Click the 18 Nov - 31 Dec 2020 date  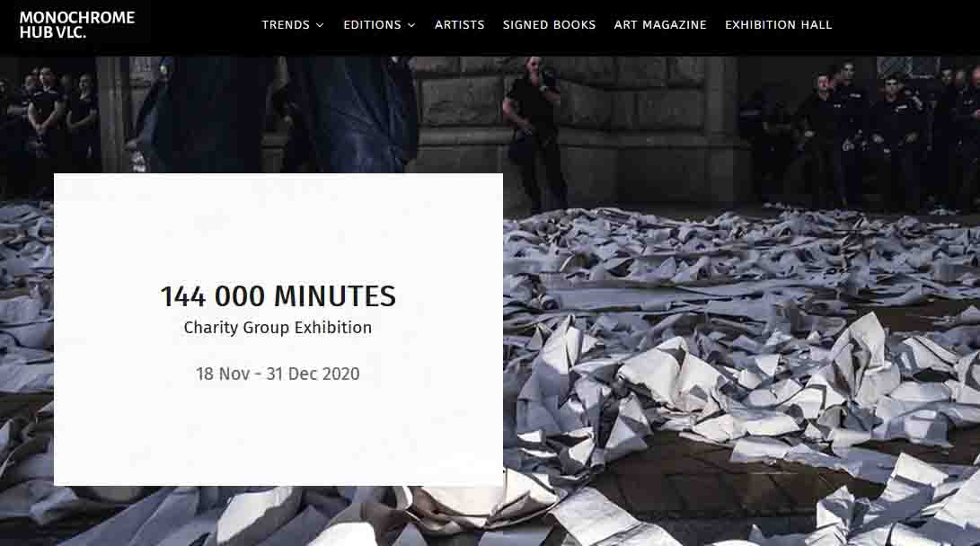pyautogui.click(x=278, y=374)
